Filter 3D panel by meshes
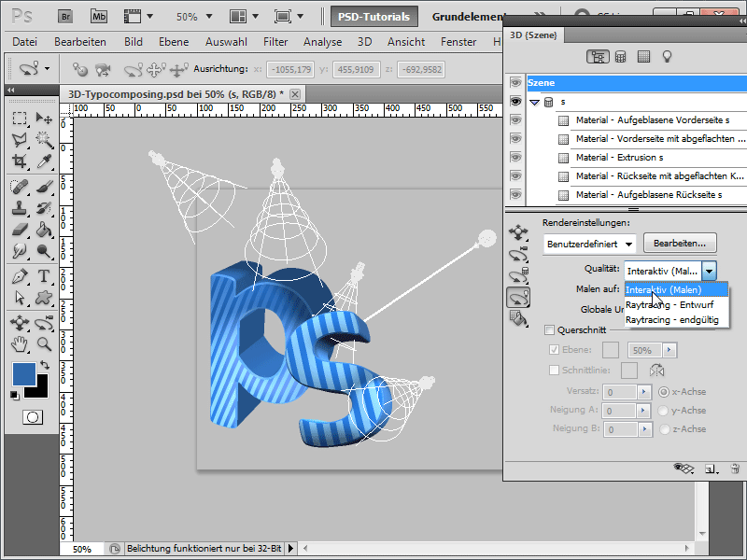This screenshot has height=560, width=747. (620, 57)
